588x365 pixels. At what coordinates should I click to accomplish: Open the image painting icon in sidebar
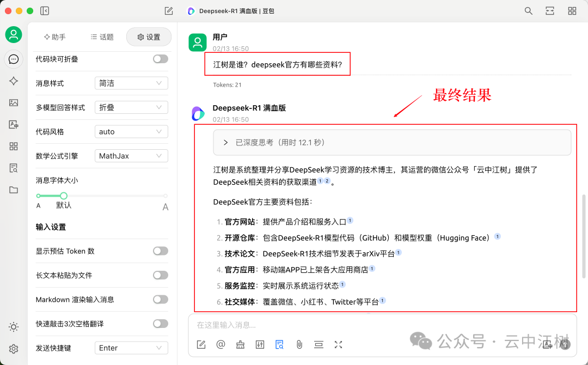click(14, 103)
